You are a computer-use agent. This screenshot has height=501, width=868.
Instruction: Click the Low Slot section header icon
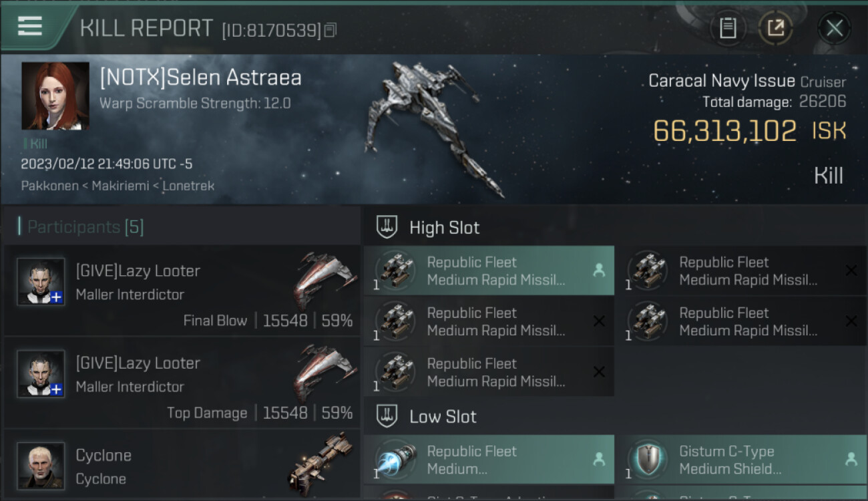tap(387, 417)
